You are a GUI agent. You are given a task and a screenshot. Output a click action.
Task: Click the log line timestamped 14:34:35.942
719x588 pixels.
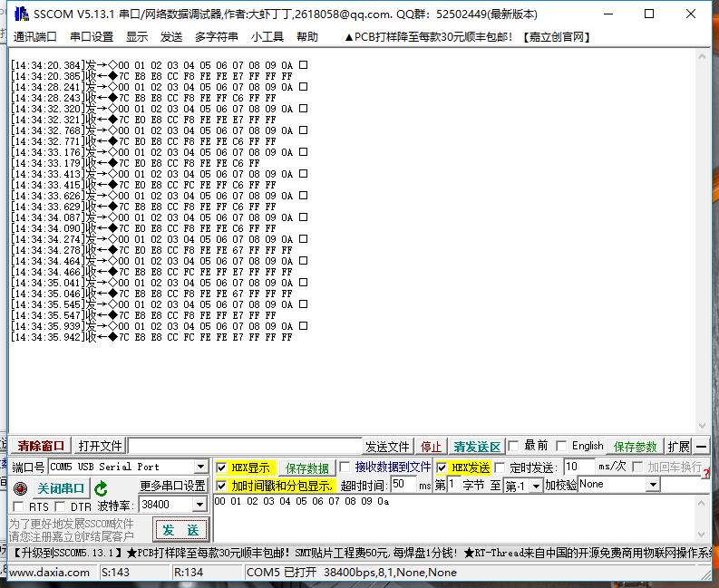click(151, 337)
